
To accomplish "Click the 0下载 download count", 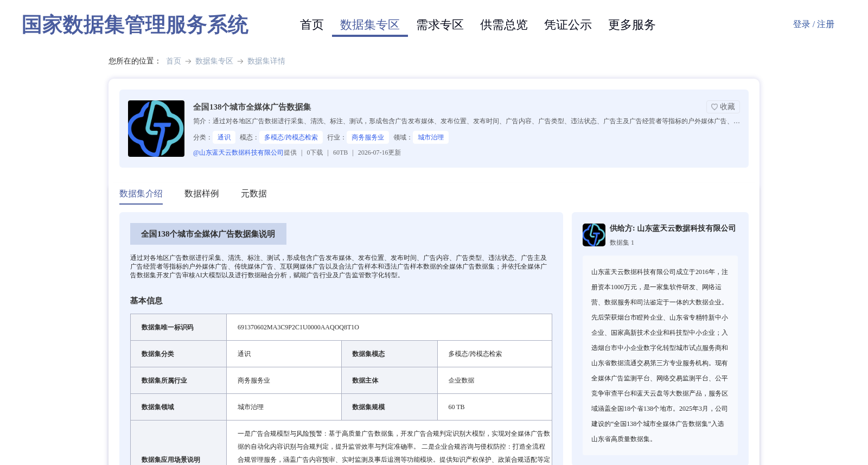I will click(315, 152).
